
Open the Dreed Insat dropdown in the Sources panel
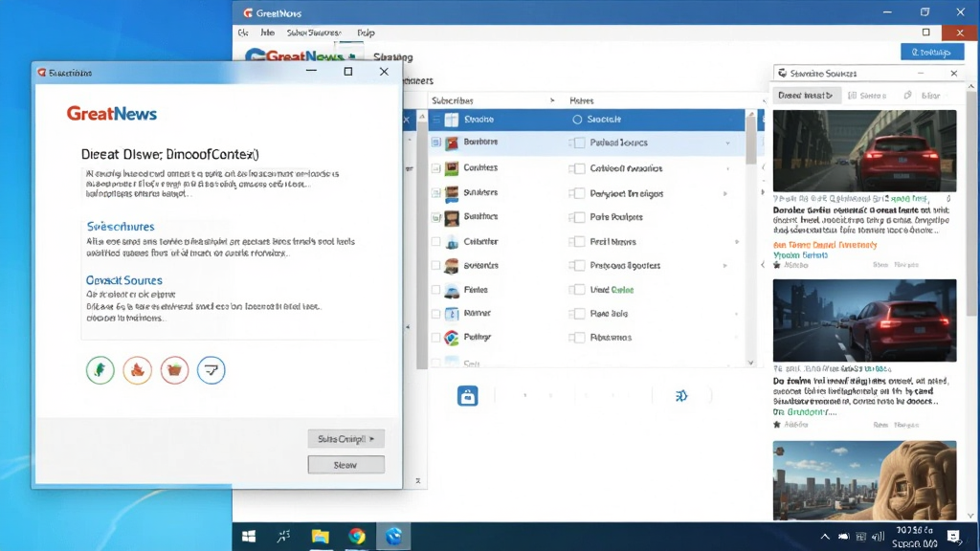(806, 96)
